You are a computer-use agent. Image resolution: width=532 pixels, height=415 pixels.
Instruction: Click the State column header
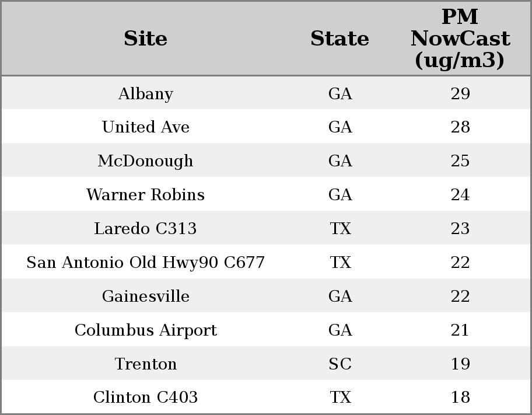(x=339, y=39)
